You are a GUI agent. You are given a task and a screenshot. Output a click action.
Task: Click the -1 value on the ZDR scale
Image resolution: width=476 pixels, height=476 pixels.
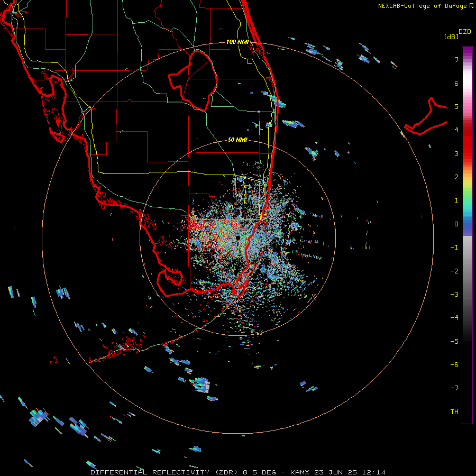454,248
